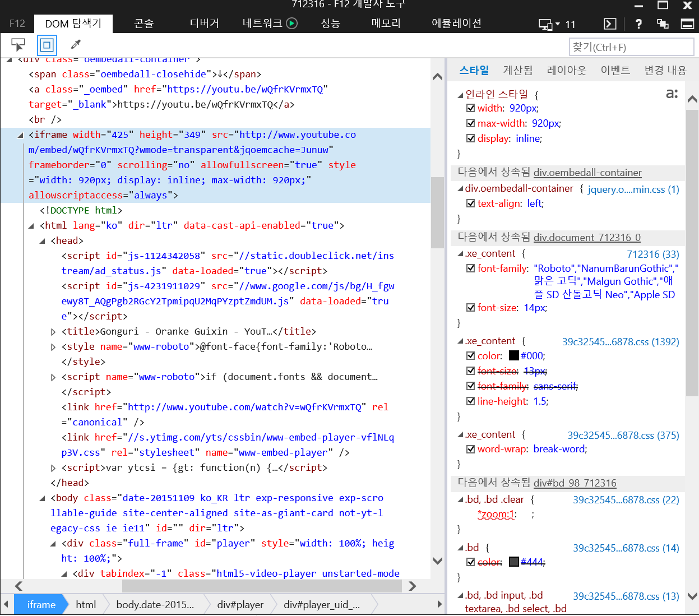Select the body.date-2015... breadcrumb item
This screenshot has width=699, height=616.
[x=155, y=605]
